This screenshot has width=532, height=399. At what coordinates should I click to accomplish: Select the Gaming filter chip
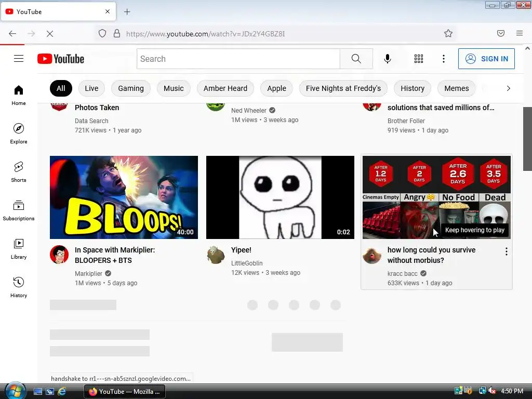[x=131, y=88]
